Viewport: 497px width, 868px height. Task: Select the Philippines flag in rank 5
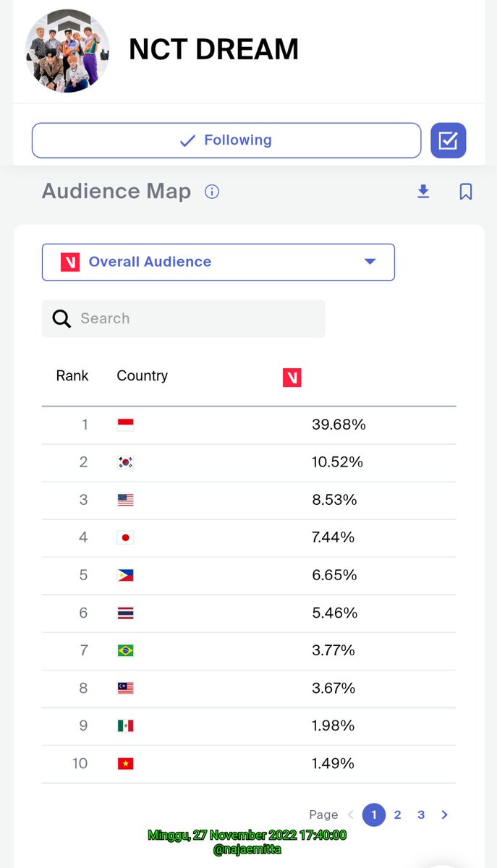coord(125,575)
